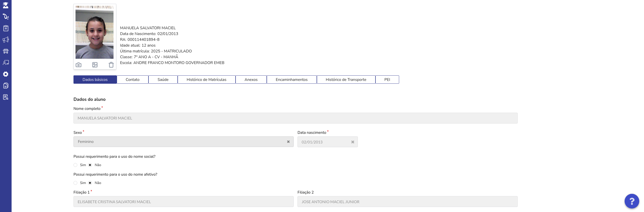Open the Encaminhamentos tab
644x212 pixels.
coord(292,80)
